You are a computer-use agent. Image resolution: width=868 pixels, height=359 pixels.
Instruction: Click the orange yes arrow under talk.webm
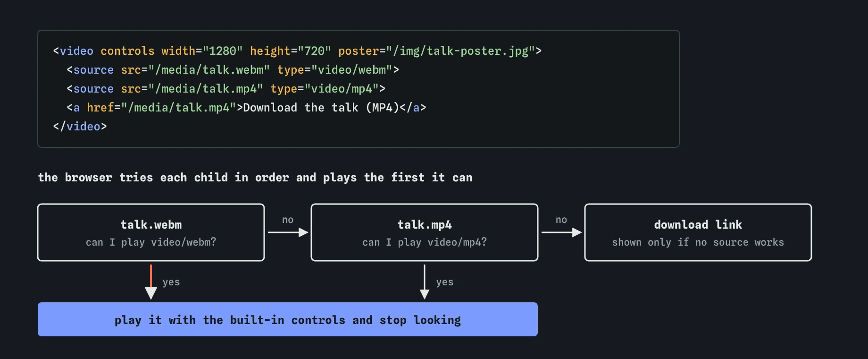pyautogui.click(x=151, y=282)
